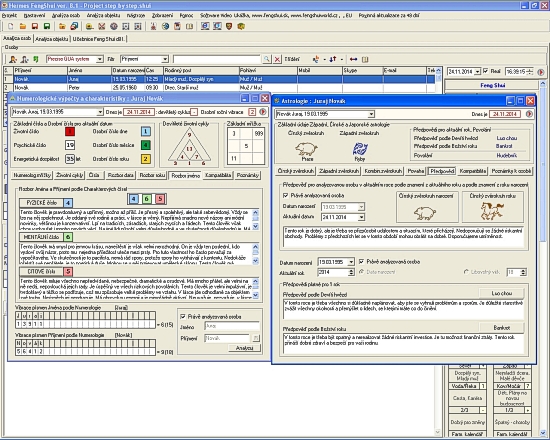Click the Aktuální rok 2014 spinner
This screenshot has width=550, height=440.
(351, 272)
